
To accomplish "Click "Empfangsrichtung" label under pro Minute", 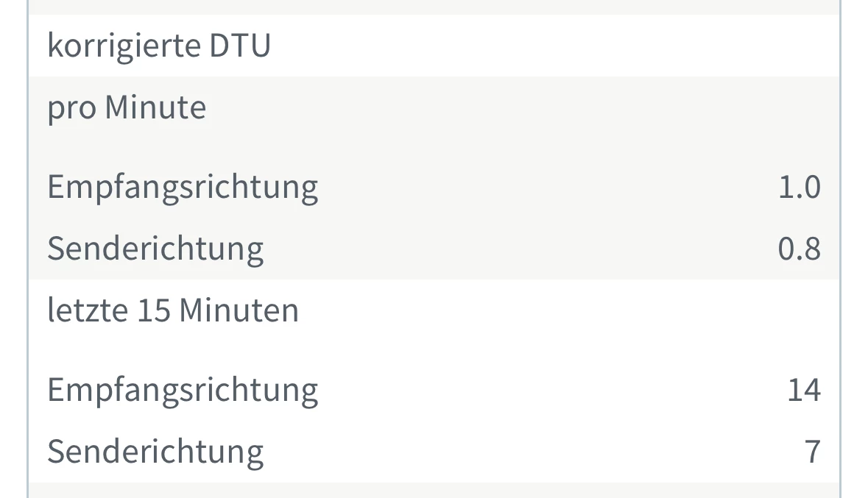I will coord(183,187).
